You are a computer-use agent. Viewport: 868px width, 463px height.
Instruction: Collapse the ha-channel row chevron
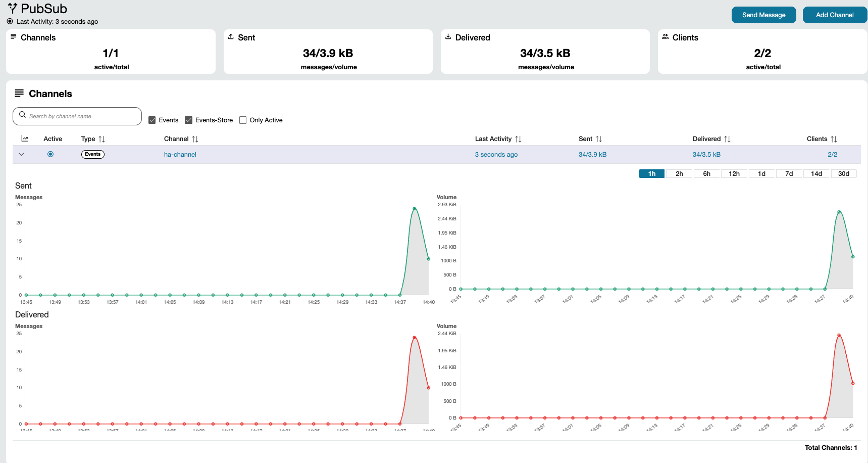point(21,155)
